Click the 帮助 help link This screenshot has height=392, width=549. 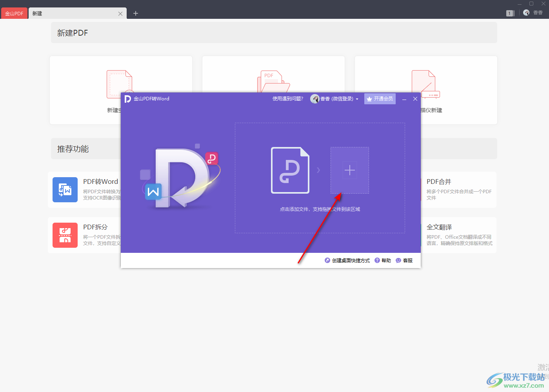pos(386,261)
